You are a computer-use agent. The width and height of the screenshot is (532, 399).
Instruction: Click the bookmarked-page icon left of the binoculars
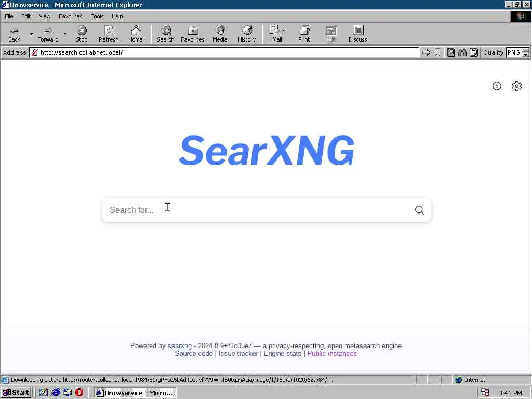pos(451,52)
